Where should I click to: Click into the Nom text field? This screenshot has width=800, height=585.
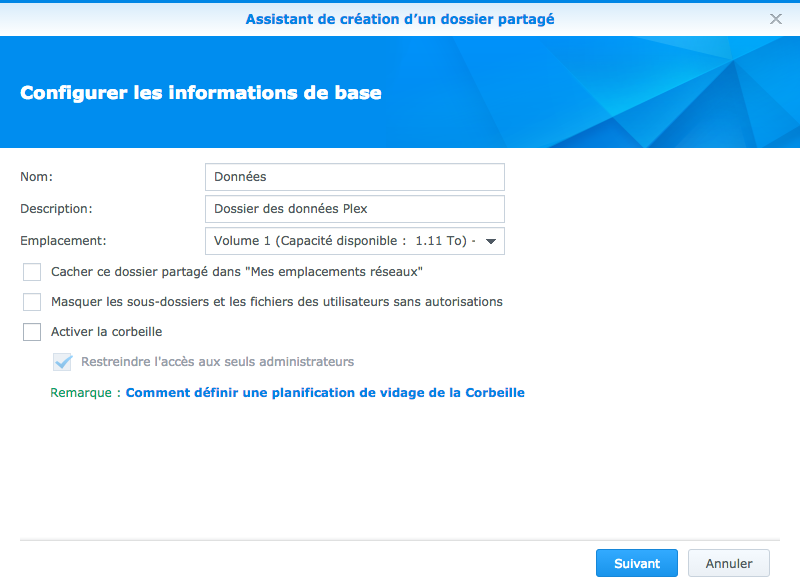pyautogui.click(x=354, y=176)
